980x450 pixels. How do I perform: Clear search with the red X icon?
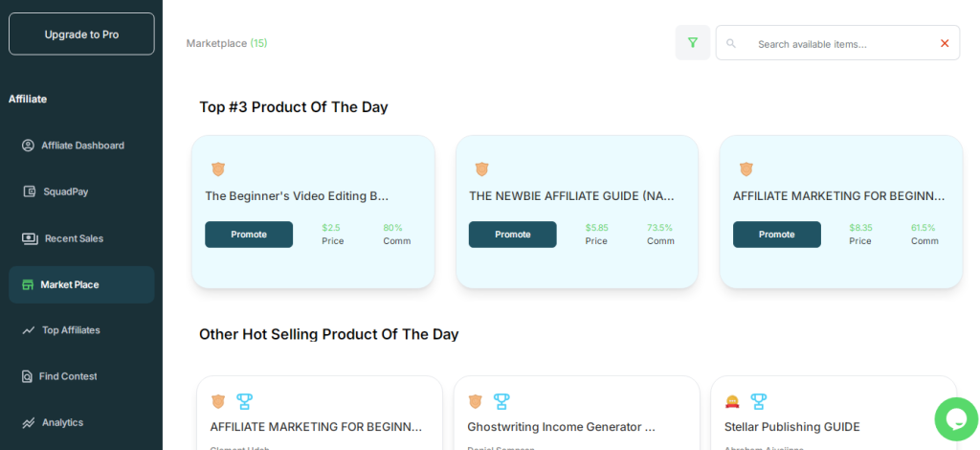point(945,43)
